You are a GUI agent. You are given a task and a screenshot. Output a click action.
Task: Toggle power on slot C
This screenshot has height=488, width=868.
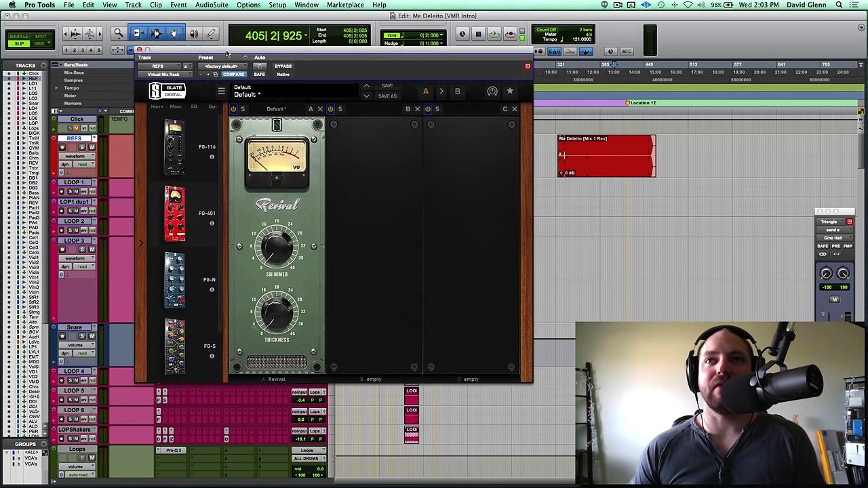(x=427, y=109)
